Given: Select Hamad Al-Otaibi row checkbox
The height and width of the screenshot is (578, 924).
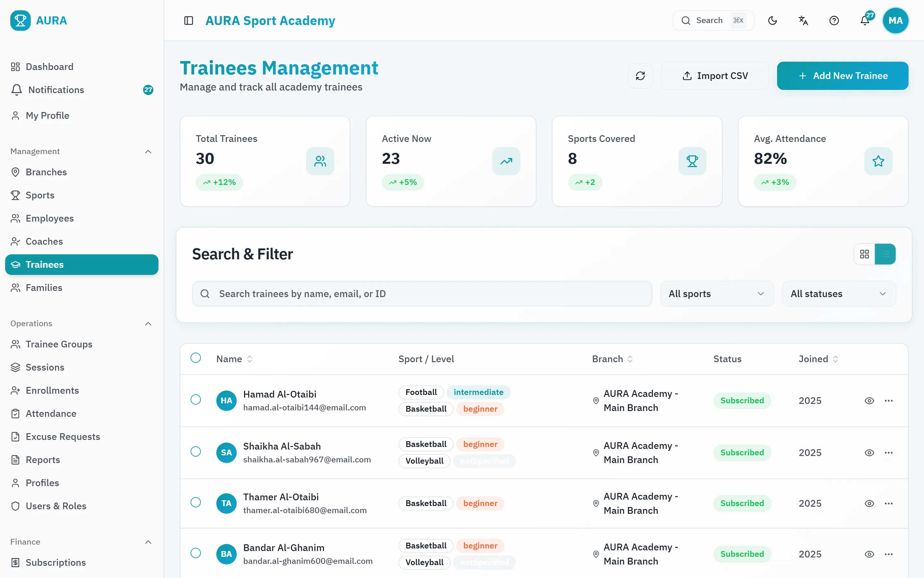Looking at the screenshot, I should pyautogui.click(x=195, y=399).
